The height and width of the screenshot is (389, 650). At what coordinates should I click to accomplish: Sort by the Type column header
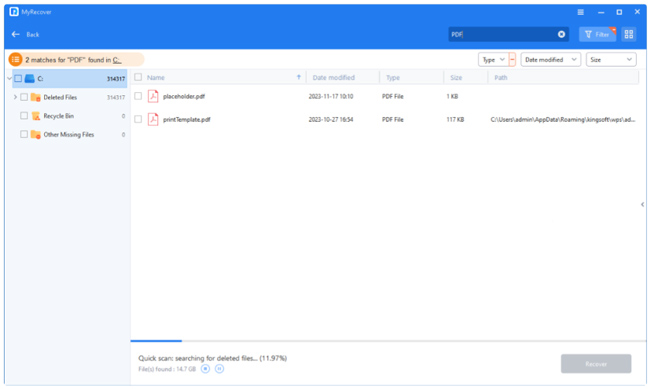(x=393, y=78)
